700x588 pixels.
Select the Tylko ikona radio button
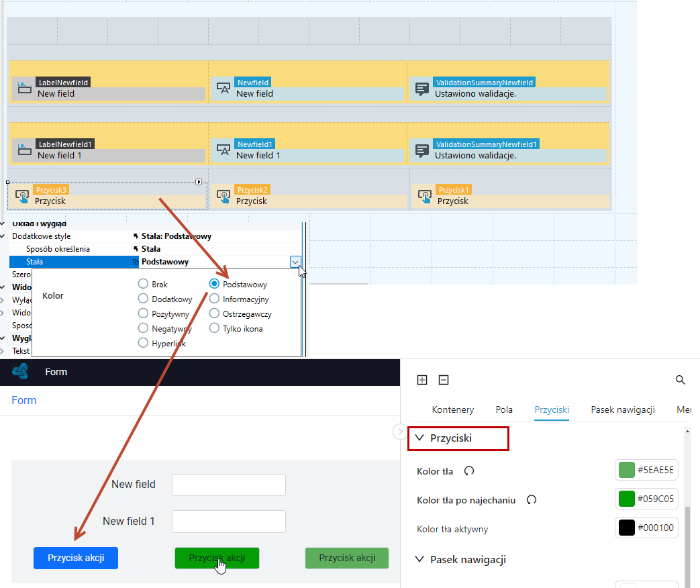coord(214,328)
